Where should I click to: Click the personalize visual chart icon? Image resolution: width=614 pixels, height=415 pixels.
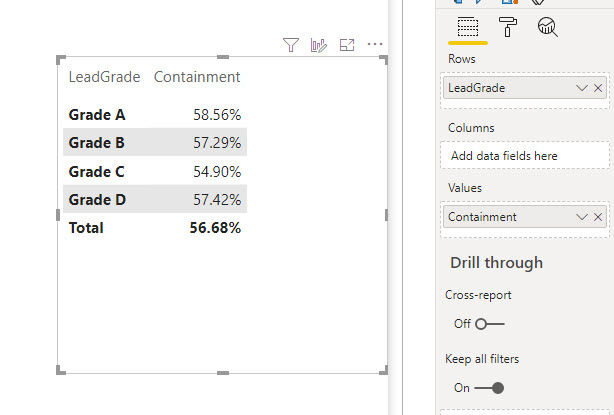click(x=319, y=45)
